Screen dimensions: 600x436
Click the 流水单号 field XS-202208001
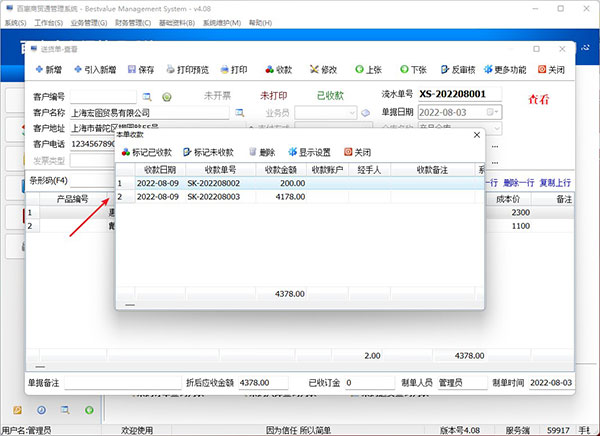coord(460,94)
